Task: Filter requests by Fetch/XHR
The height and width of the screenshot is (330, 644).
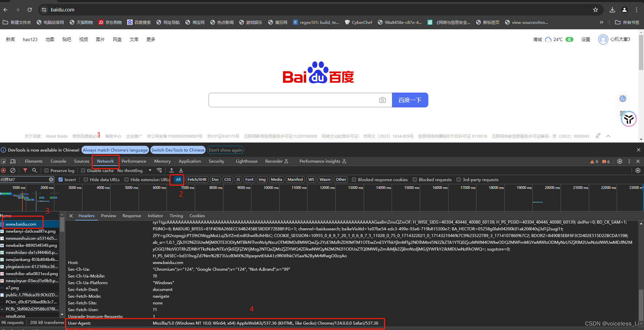Action: pos(197,179)
